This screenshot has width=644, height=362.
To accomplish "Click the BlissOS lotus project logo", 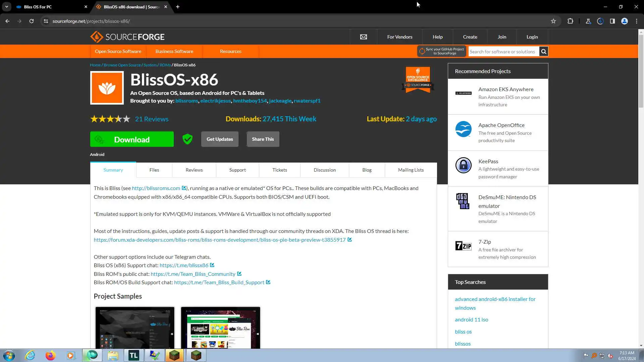I will [107, 88].
